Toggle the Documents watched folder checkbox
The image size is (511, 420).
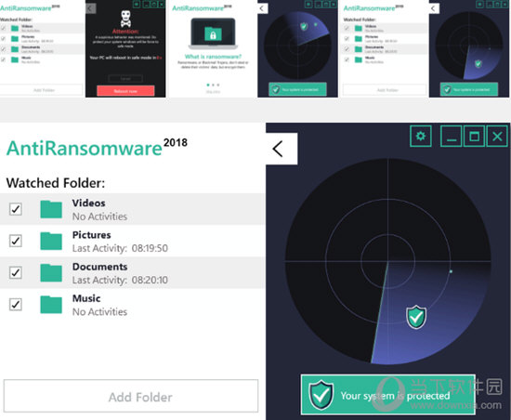pyautogui.click(x=16, y=272)
